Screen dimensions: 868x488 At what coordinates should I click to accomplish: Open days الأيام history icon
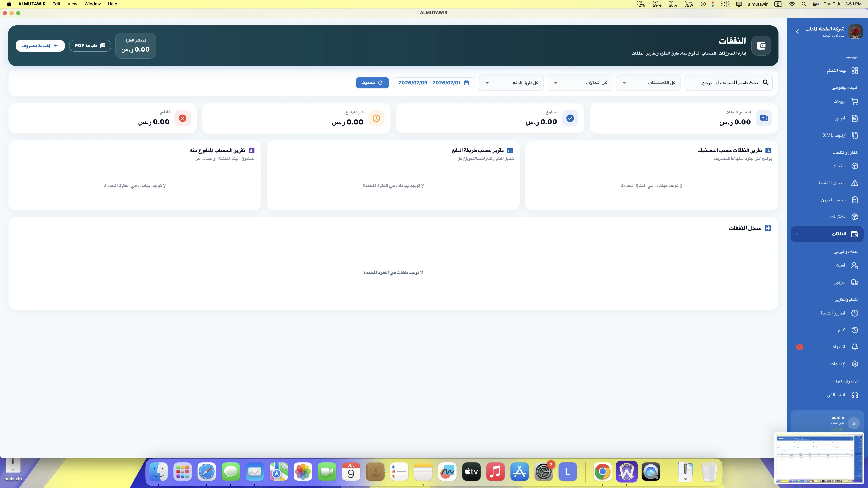point(854,330)
